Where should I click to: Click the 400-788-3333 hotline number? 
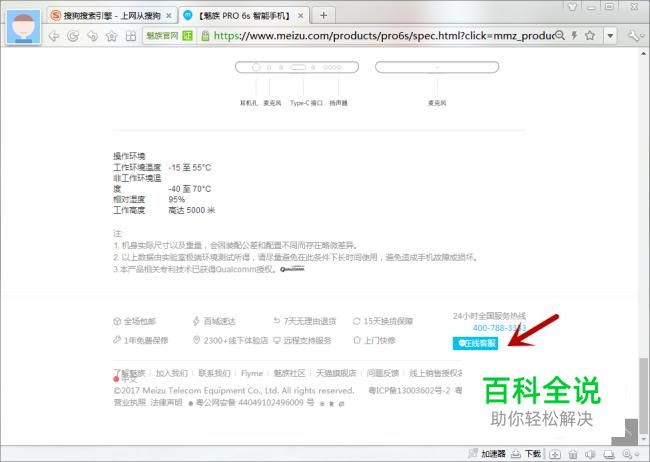[499, 328]
